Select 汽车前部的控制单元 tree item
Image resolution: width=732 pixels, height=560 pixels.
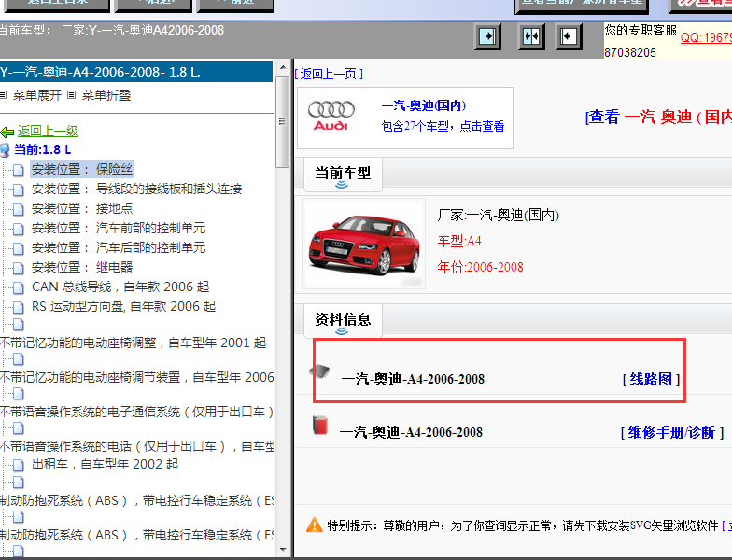tap(119, 228)
